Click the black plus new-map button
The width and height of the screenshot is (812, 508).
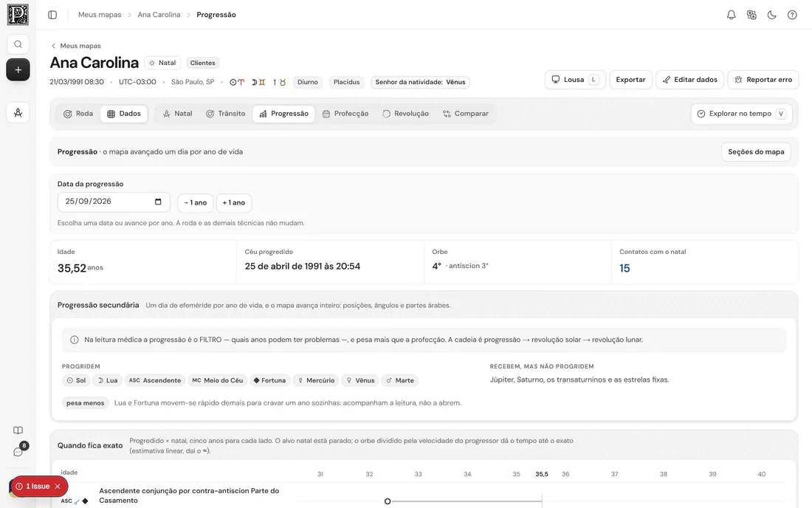[18, 69]
